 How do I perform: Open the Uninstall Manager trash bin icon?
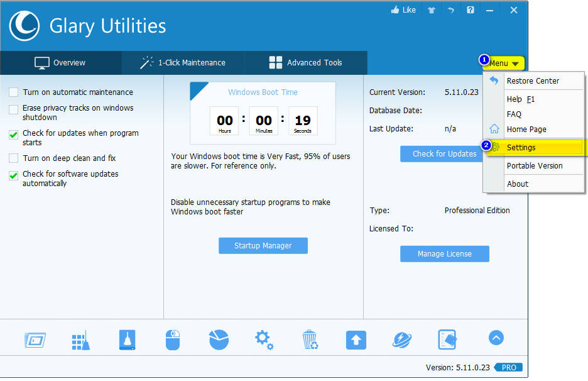(x=310, y=340)
